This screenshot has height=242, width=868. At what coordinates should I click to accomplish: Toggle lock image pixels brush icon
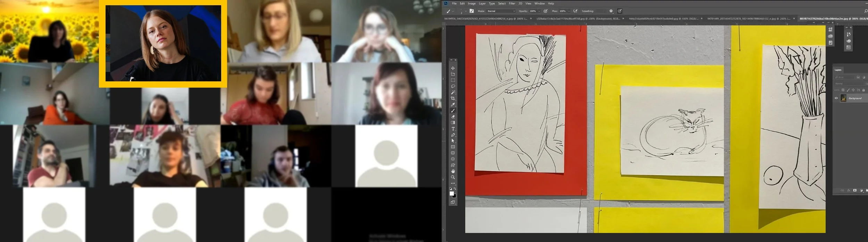(848, 90)
